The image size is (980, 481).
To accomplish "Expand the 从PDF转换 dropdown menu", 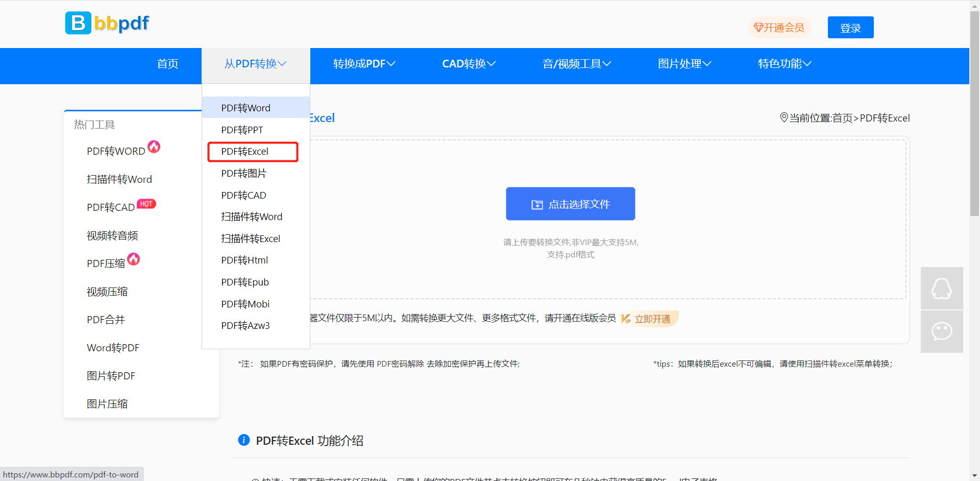I will click(256, 64).
